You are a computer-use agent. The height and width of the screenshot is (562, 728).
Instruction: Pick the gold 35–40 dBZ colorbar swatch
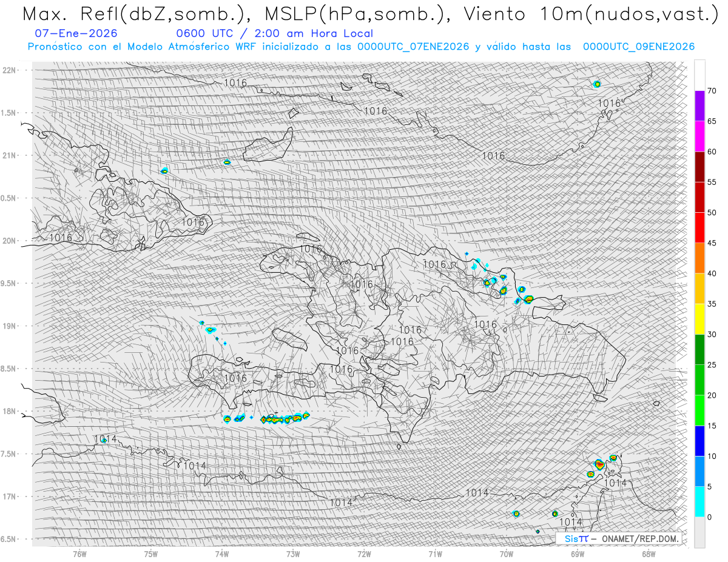tap(699, 288)
